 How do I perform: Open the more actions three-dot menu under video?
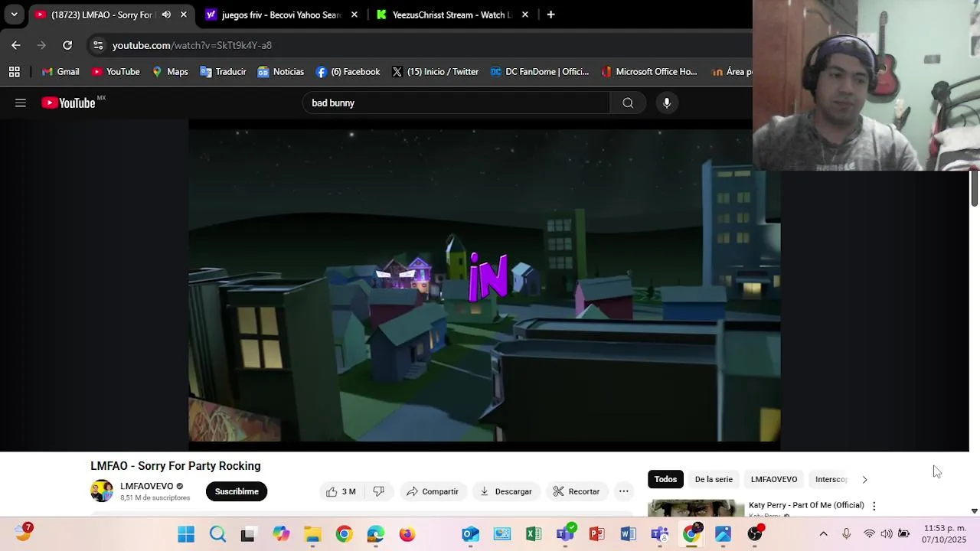click(624, 491)
